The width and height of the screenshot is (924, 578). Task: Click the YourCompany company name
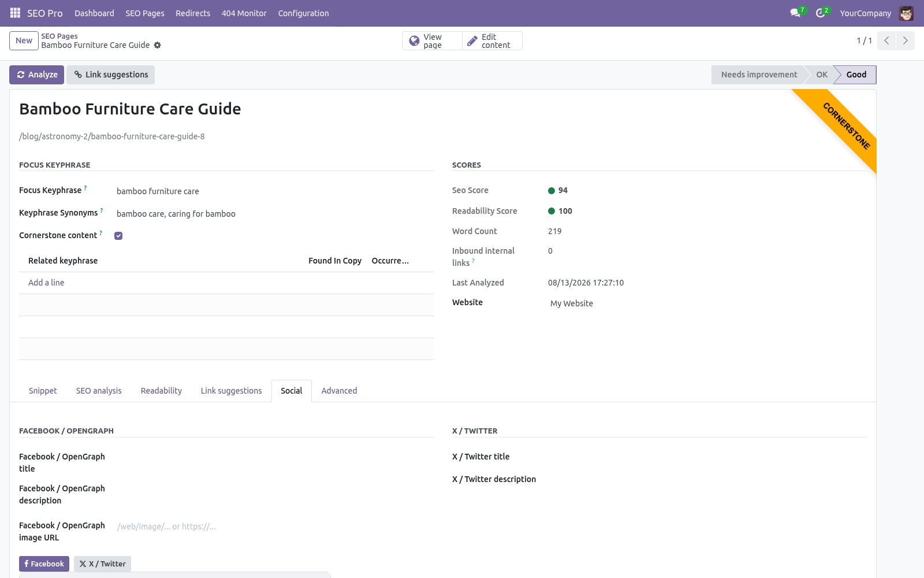click(x=865, y=13)
